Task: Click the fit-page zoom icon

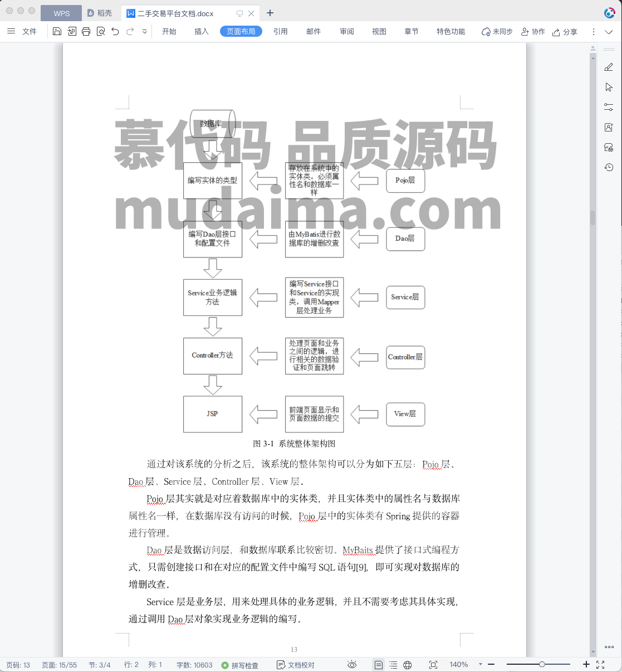Action: (433, 665)
